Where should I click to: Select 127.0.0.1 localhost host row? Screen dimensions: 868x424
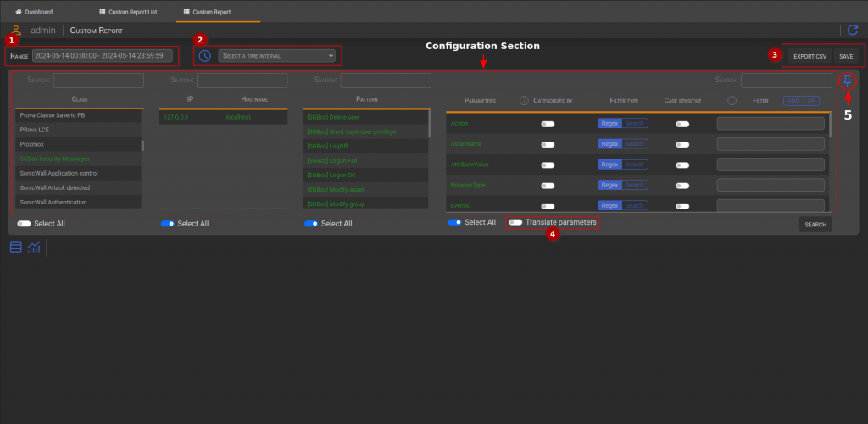[x=223, y=117]
